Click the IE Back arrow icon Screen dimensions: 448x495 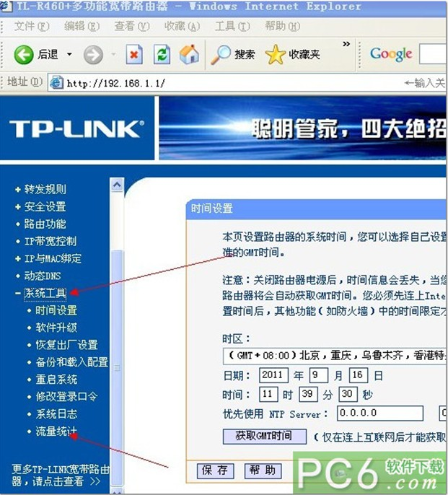23,55
